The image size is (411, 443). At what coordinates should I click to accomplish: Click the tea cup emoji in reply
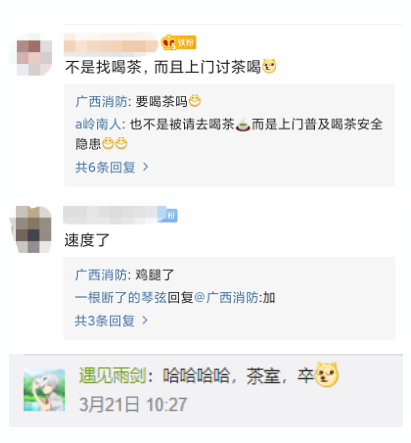pyautogui.click(x=243, y=125)
